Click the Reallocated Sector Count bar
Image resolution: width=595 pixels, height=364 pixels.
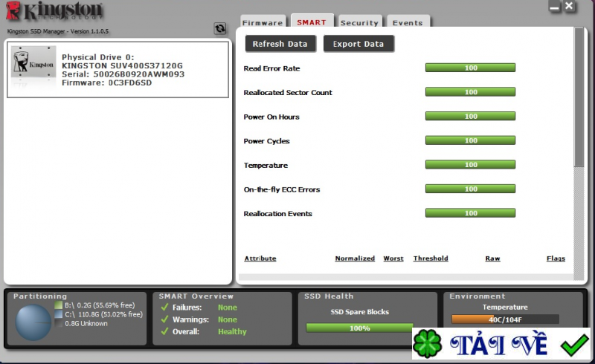pyautogui.click(x=471, y=92)
